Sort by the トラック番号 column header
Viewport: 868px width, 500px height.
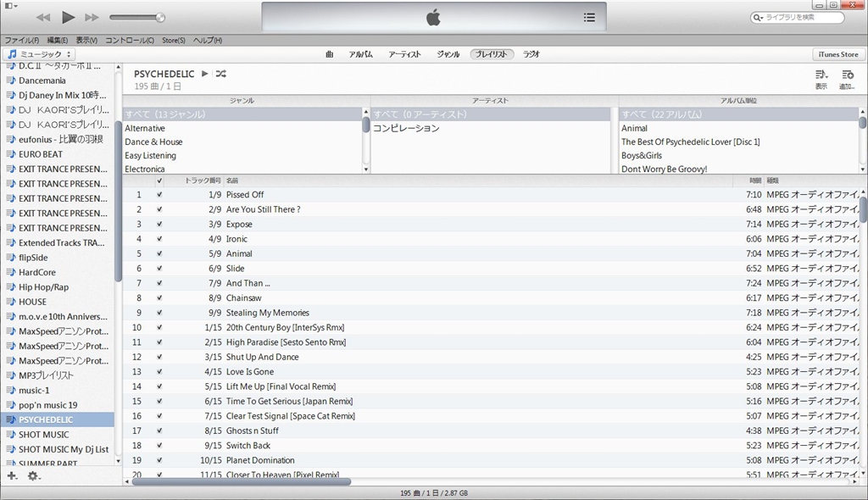point(203,181)
